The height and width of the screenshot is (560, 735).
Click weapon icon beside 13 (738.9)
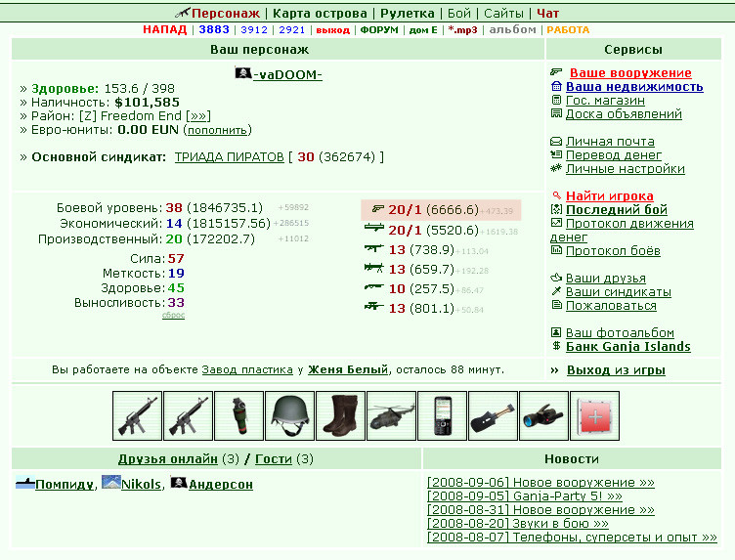(374, 248)
